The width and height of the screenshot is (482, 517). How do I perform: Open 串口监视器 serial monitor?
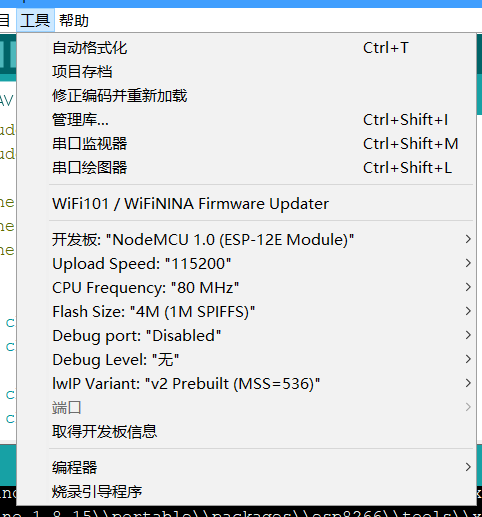246,144
